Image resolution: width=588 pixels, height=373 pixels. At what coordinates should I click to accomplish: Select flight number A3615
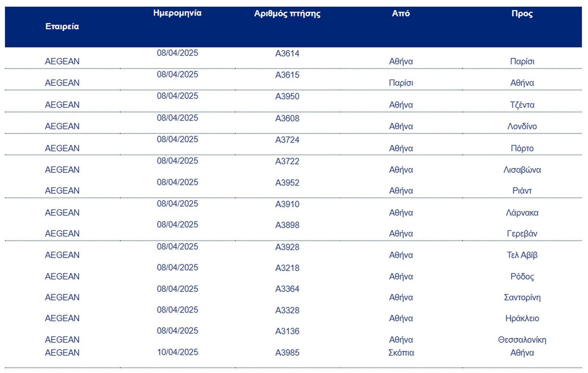pos(287,75)
